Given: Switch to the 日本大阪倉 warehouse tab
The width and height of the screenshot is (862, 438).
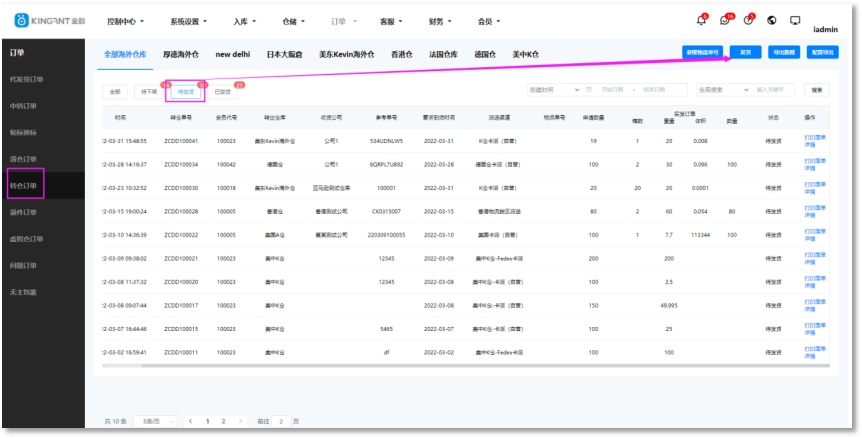Looking at the screenshot, I should pyautogui.click(x=284, y=54).
